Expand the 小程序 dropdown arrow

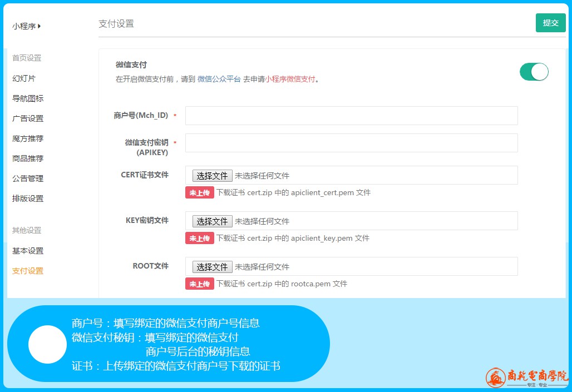pyautogui.click(x=39, y=26)
